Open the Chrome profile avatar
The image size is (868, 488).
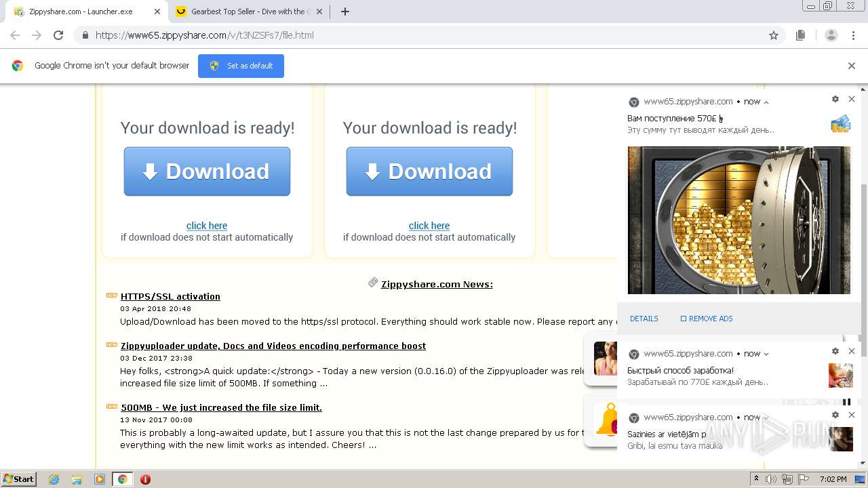click(831, 35)
